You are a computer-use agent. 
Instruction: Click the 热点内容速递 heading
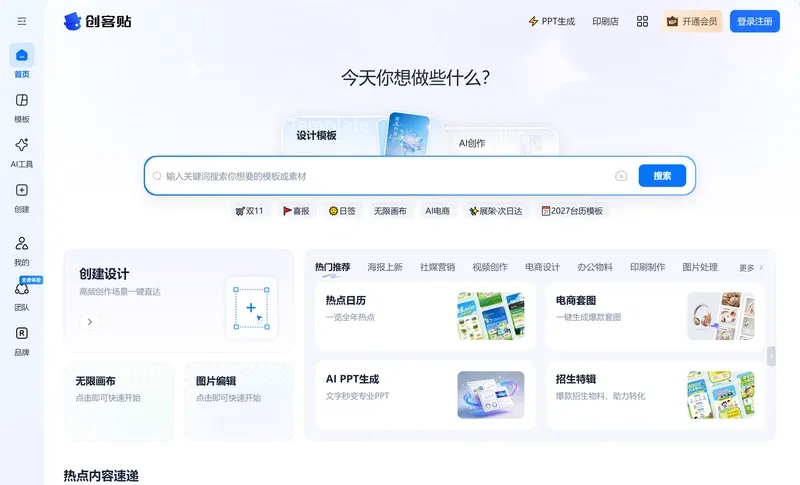click(101, 475)
